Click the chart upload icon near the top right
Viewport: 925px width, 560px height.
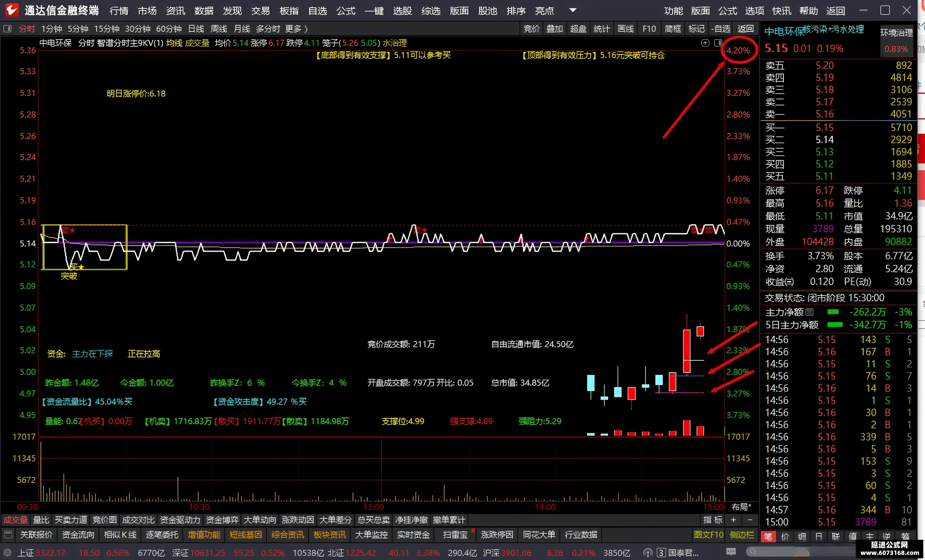(705, 43)
